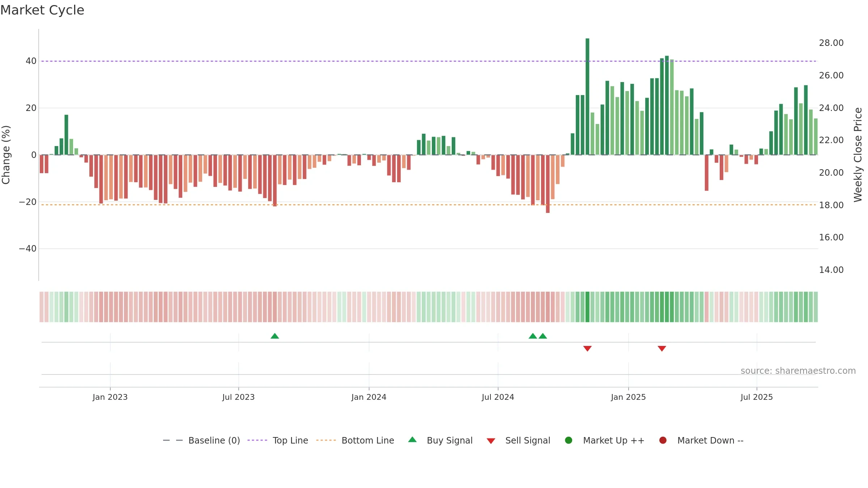Click the green Market Up circle icon
The image size is (868, 488).
point(569,440)
